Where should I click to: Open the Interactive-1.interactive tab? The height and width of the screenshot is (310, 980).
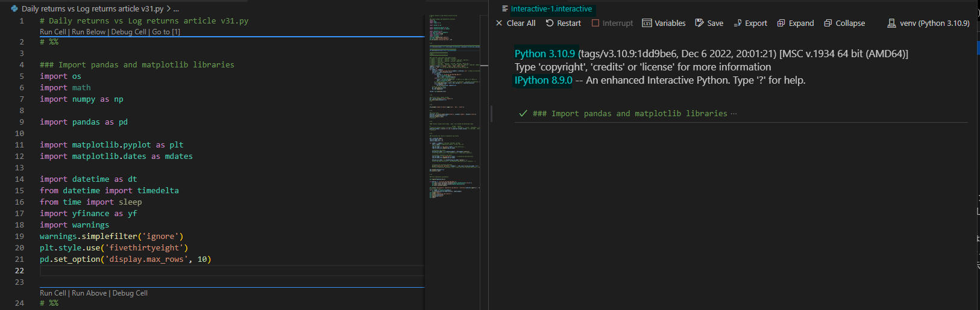[551, 8]
